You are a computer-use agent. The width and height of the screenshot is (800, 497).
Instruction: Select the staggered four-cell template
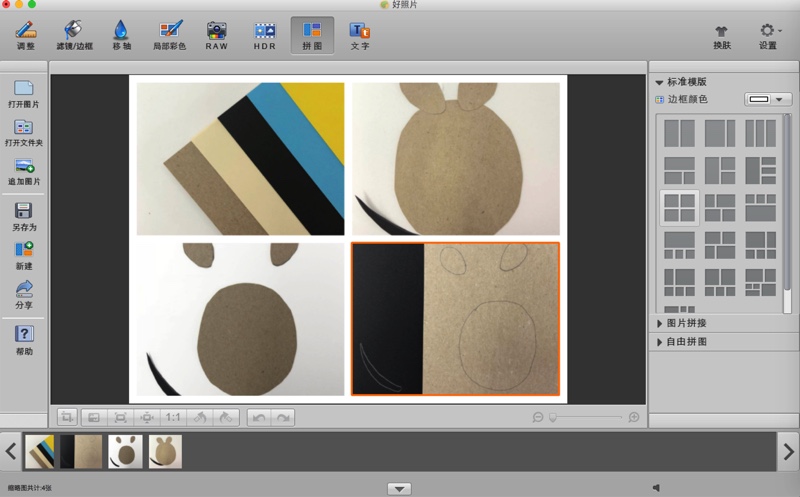tap(720, 208)
